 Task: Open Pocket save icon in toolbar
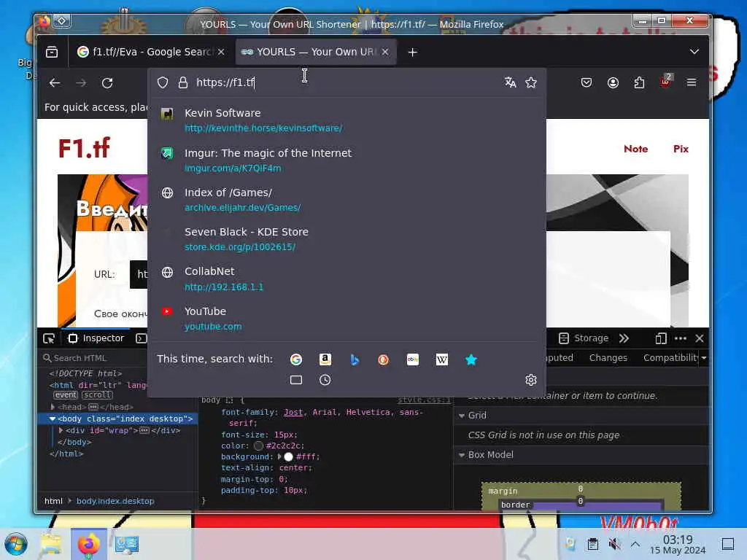587,83
